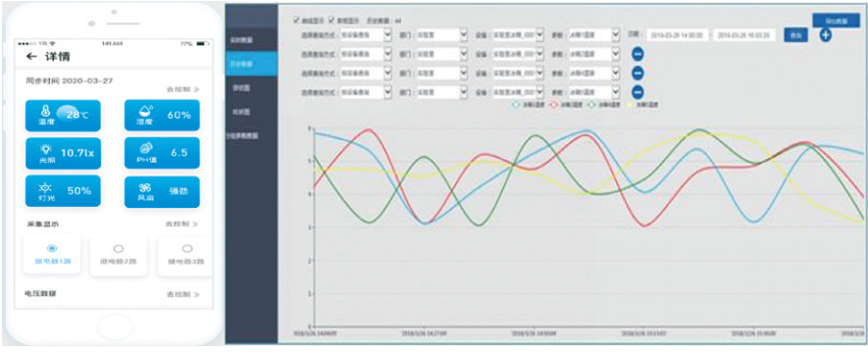This screenshot has width=868, height=354.
Task: Expand the first-row query method dropdown
Action: (x=366, y=35)
